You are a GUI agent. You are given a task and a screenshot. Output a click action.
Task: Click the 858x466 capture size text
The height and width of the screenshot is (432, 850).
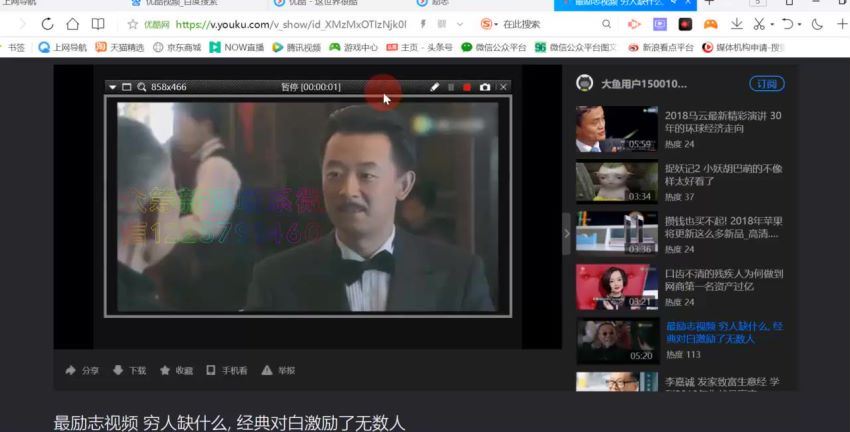click(169, 87)
